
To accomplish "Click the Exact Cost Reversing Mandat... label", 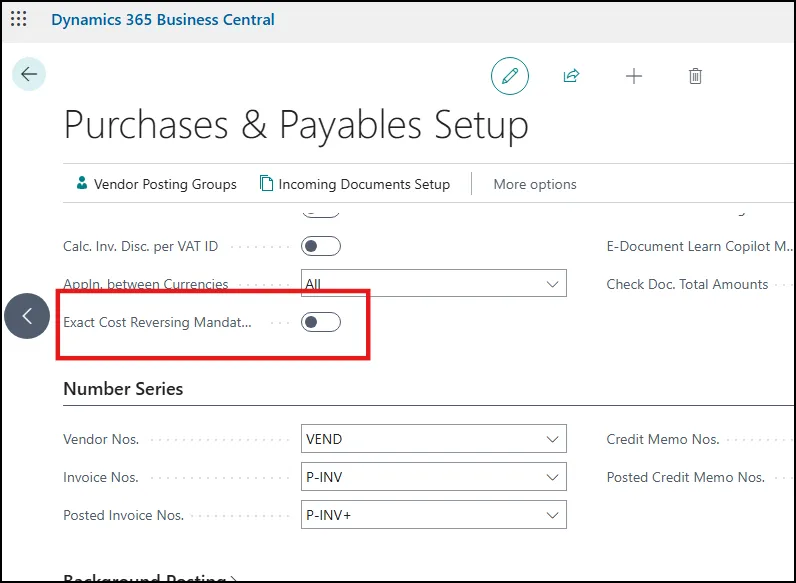I will click(x=157, y=322).
